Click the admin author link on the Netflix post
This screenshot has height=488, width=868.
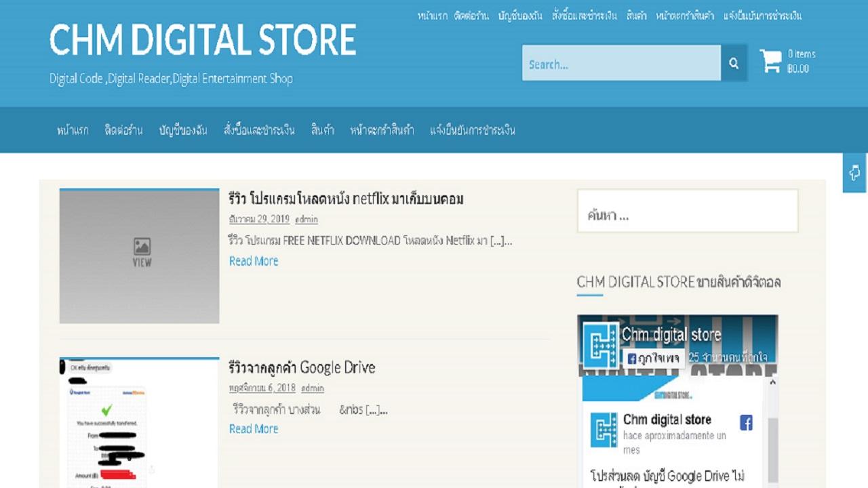pyautogui.click(x=307, y=219)
